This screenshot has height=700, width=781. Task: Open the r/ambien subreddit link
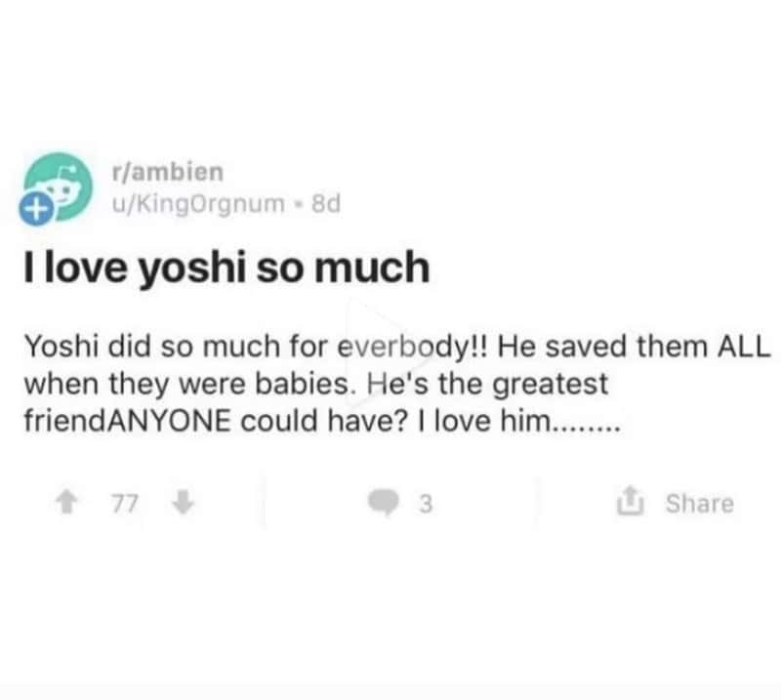[x=169, y=172]
